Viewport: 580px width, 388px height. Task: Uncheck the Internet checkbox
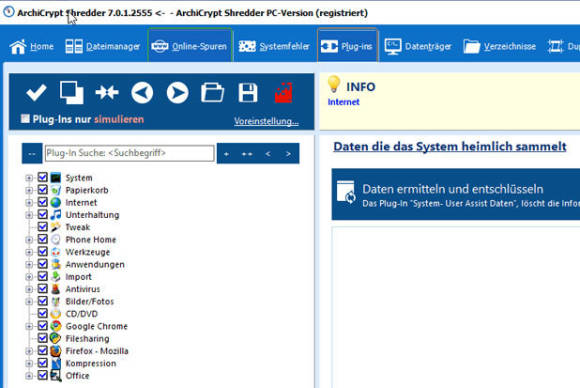43,202
